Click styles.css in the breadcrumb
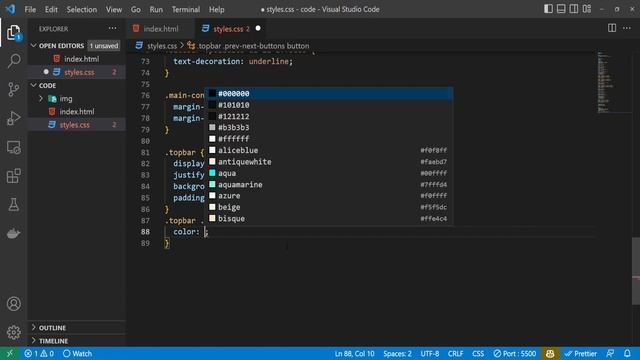The width and height of the screenshot is (640, 360). pyautogui.click(x=162, y=46)
